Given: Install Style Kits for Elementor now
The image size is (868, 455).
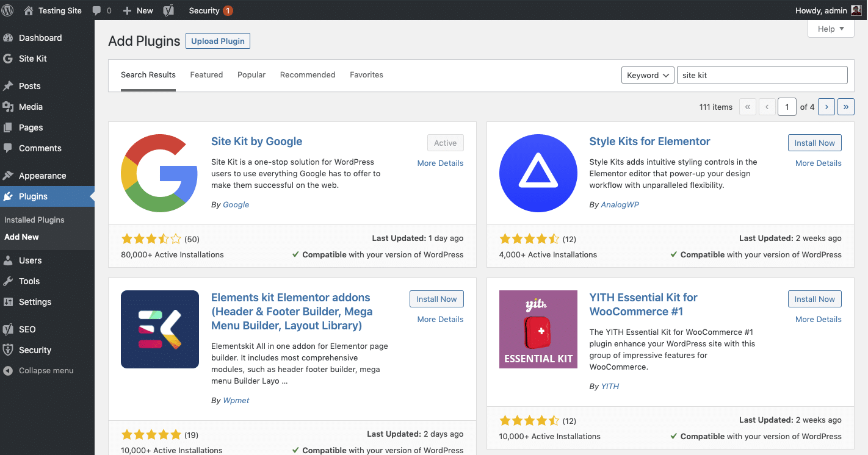Looking at the screenshot, I should (x=815, y=143).
